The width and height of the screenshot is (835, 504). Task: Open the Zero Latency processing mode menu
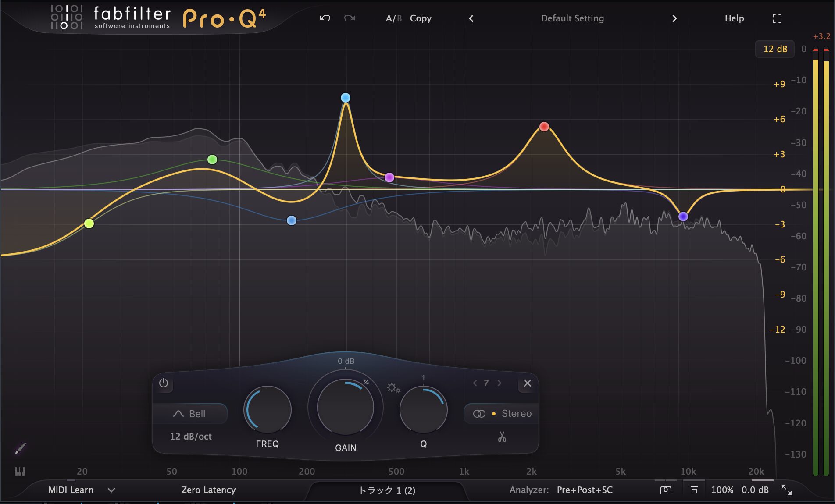tap(208, 490)
